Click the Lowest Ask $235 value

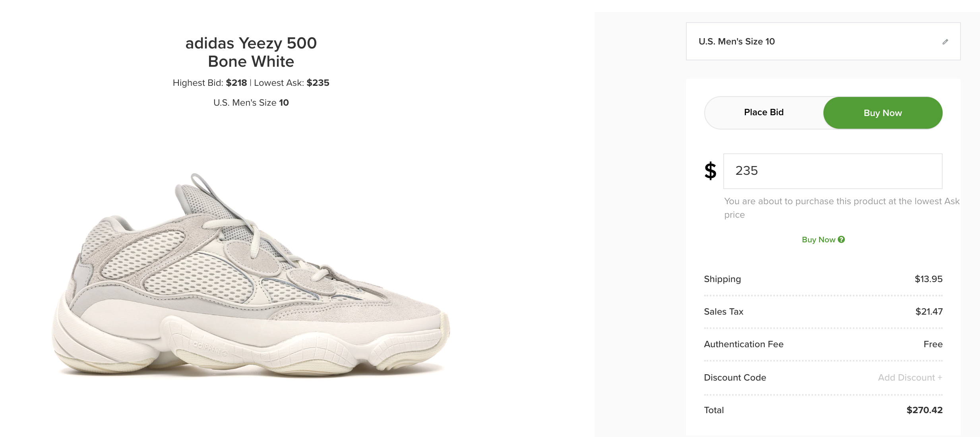[x=318, y=83]
